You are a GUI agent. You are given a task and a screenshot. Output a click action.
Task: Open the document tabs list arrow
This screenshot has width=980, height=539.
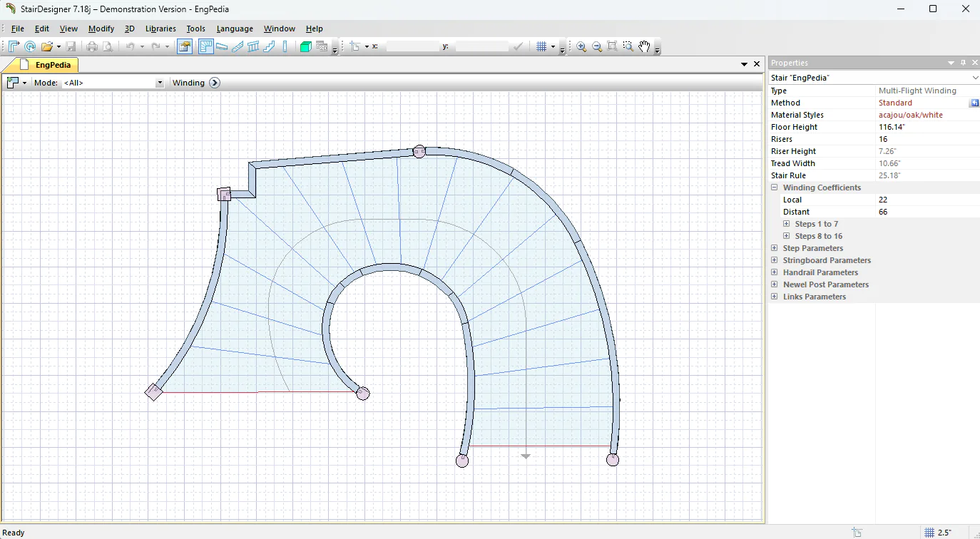745,64
